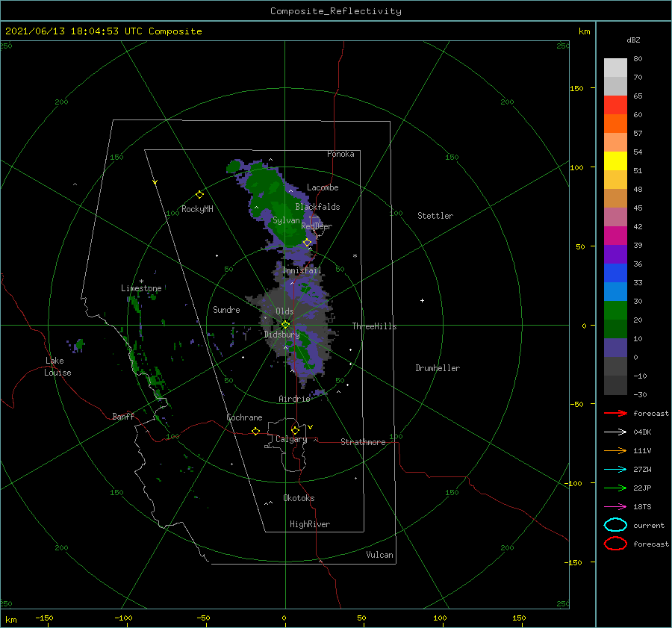Click the Banff label

point(123,416)
